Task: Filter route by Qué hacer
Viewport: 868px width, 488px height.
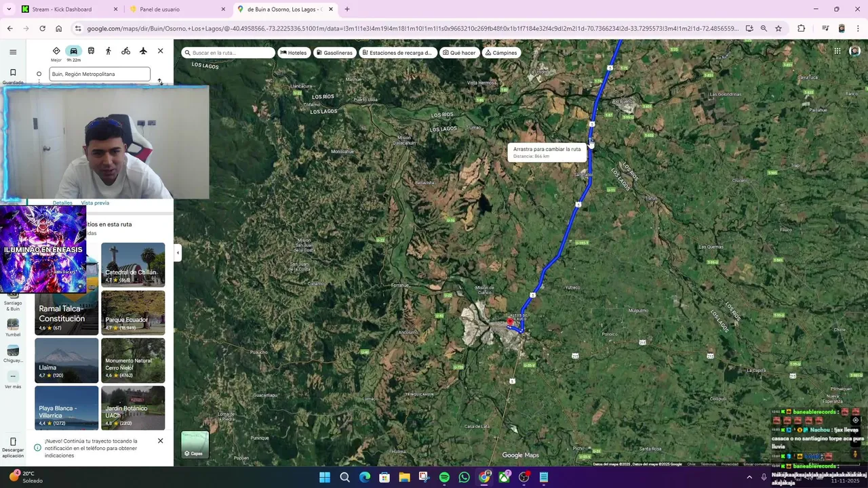Action: point(459,53)
